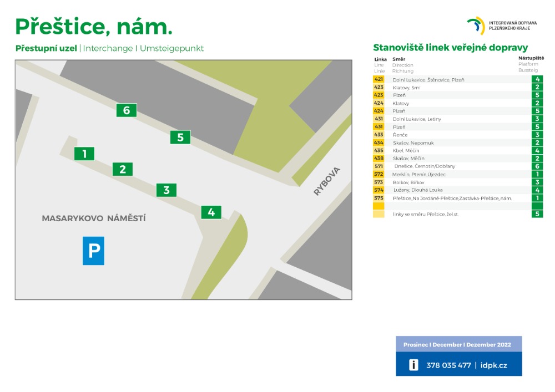Click the Stanoviště linek veřejné dopravy heading
The height and width of the screenshot is (392, 555).
[x=450, y=48]
